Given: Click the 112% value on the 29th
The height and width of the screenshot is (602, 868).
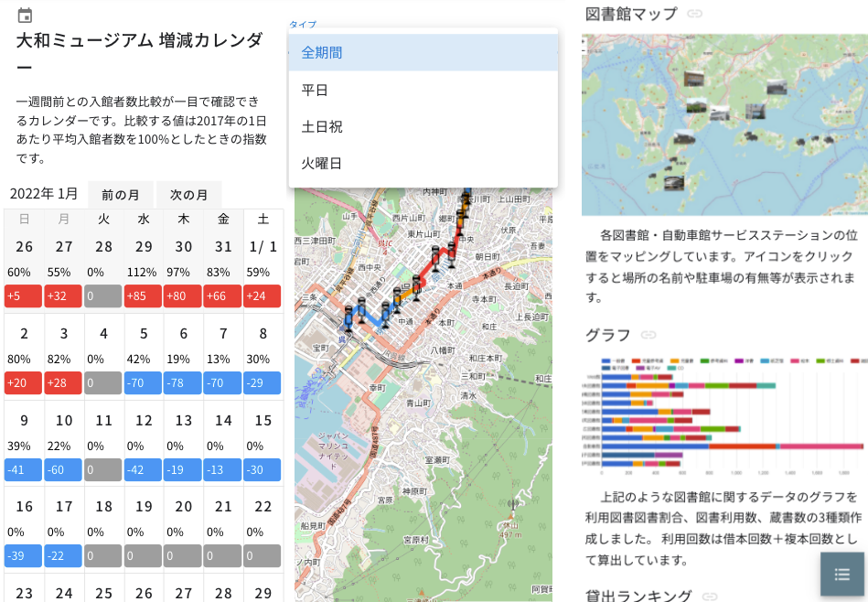Looking at the screenshot, I should coord(142,273).
